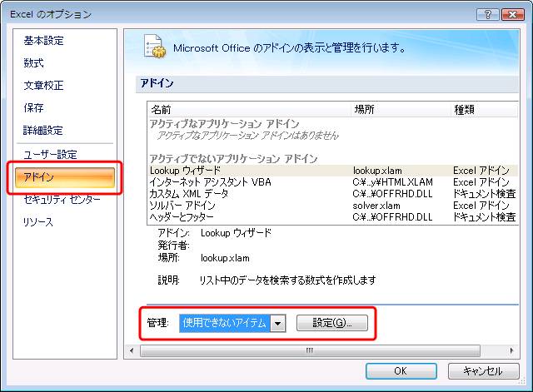533x392 pixels.
Task: Open セキュリティ センター category
Action: click(x=62, y=200)
